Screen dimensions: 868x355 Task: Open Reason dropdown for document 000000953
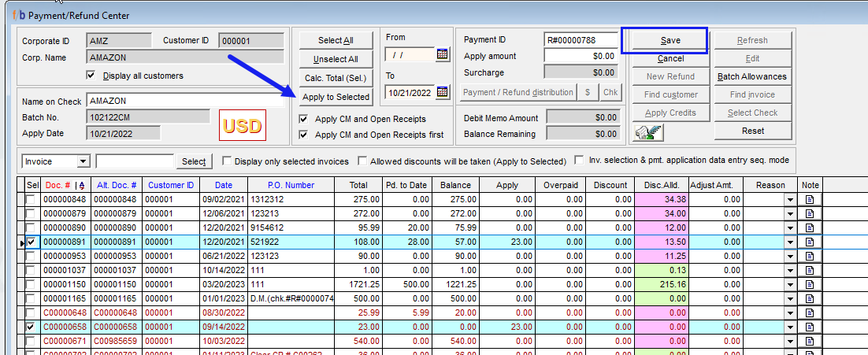pos(790,257)
